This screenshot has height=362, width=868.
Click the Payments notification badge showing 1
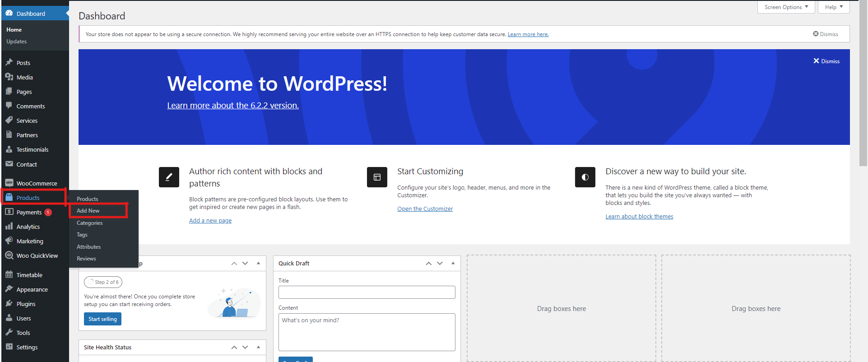click(x=48, y=212)
